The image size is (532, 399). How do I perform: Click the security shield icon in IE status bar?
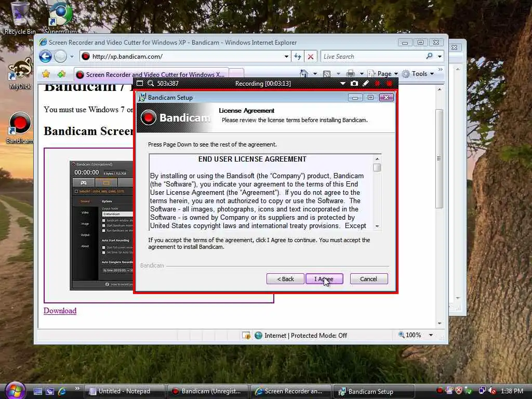(246, 336)
